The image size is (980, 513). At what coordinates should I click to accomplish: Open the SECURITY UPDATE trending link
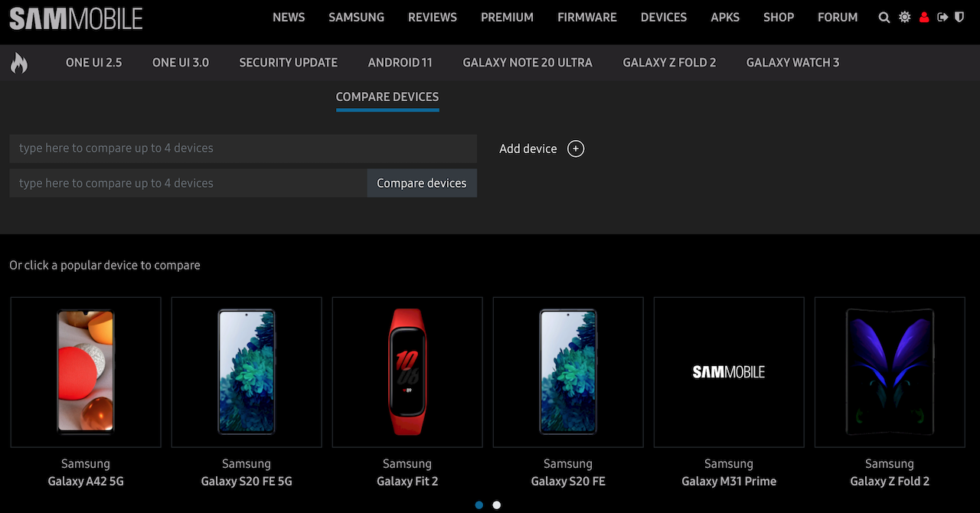click(x=288, y=63)
